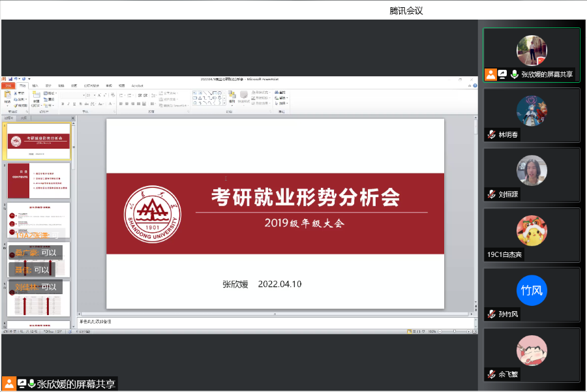Click the muted microphone icon beside 余飞繁
Viewport: 587px width, 392px height.
(491, 374)
